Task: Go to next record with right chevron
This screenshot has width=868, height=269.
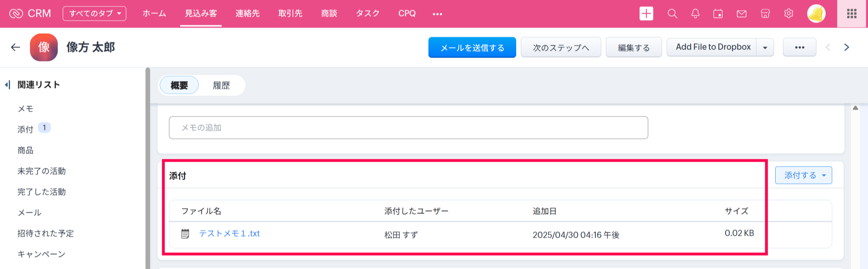Action: coord(846,47)
